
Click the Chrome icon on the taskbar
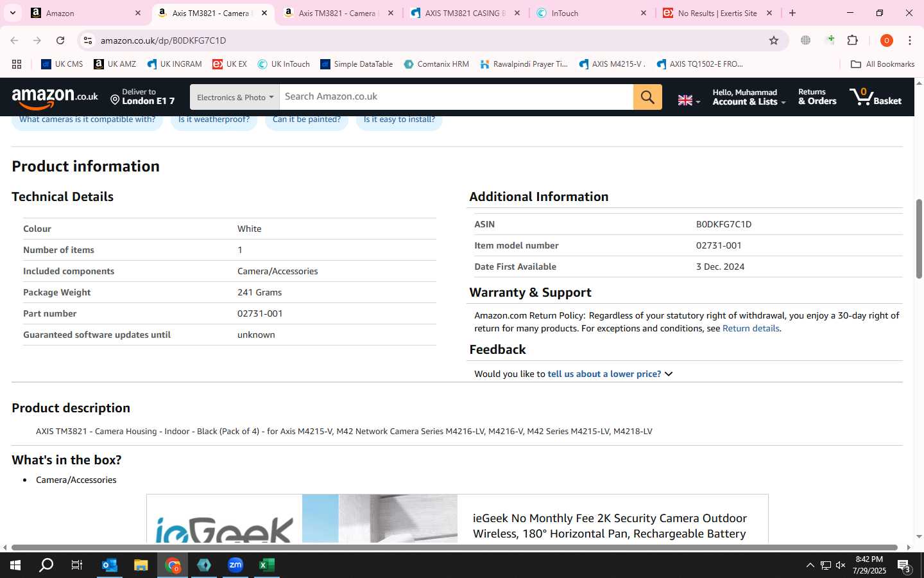coord(173,565)
